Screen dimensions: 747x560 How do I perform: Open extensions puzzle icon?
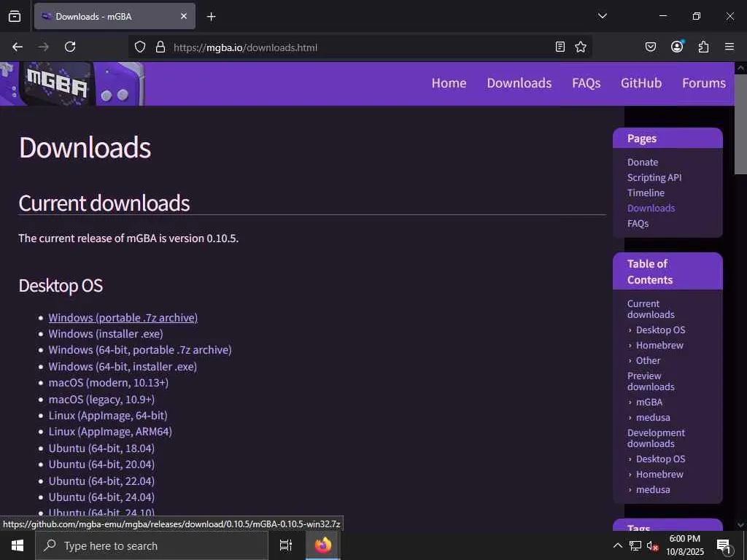[703, 47]
